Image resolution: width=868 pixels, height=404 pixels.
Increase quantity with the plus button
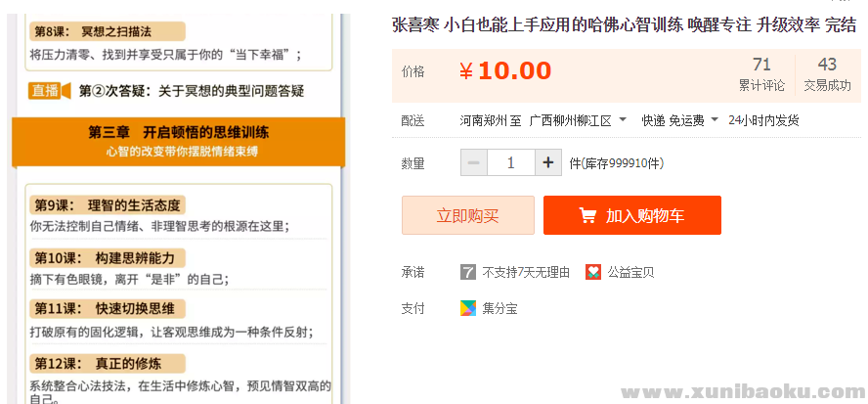548,162
